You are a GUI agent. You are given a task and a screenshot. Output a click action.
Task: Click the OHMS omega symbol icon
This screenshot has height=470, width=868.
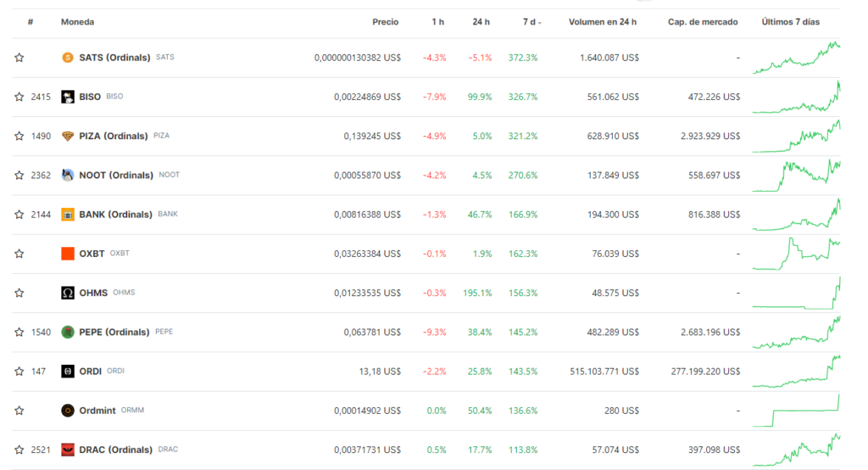coord(68,293)
